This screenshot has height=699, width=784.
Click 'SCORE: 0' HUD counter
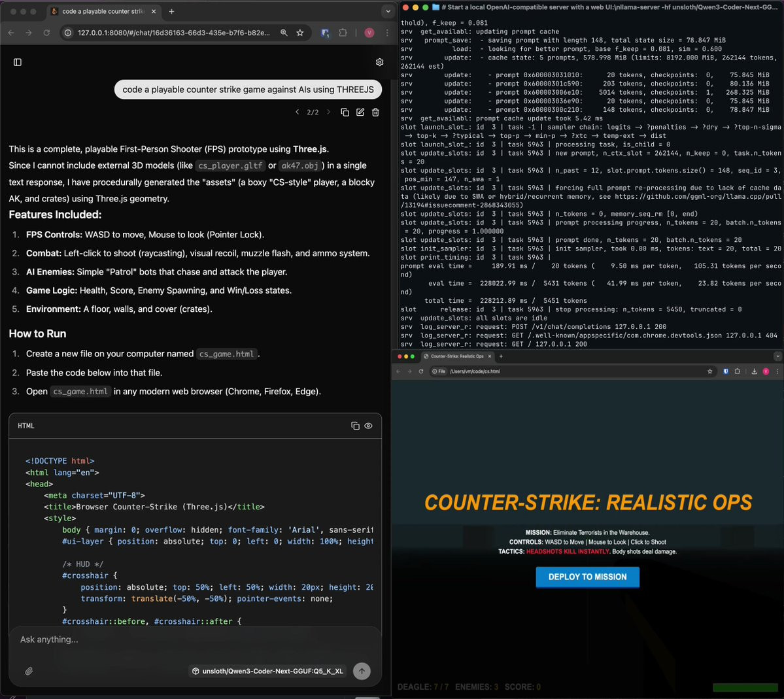click(522, 687)
